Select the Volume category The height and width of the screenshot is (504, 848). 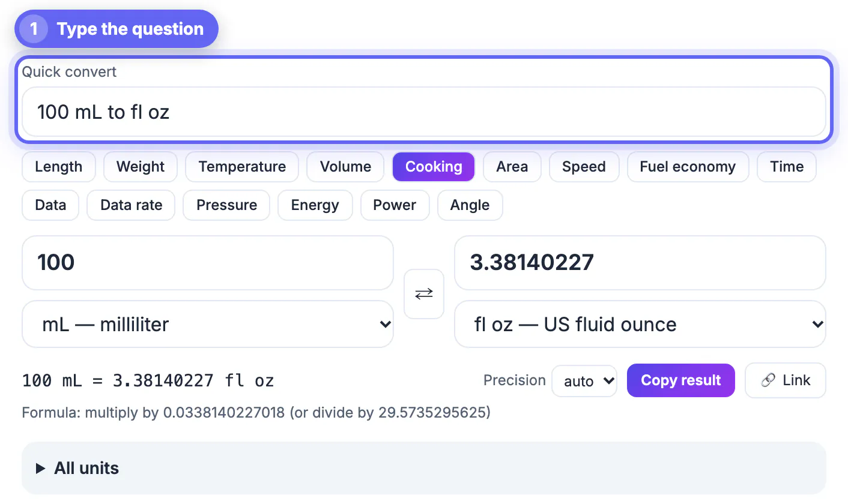[x=345, y=167]
